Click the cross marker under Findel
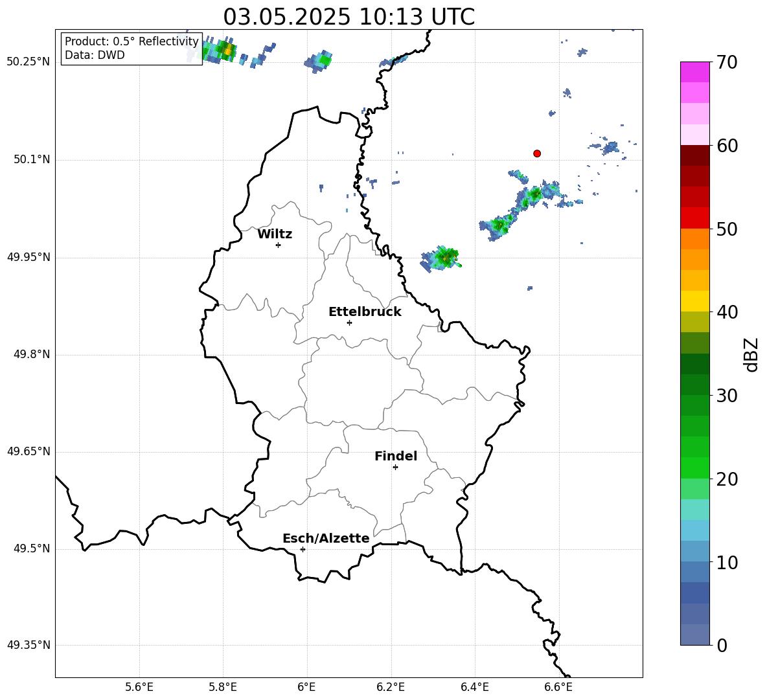767x700 pixels. [x=395, y=468]
